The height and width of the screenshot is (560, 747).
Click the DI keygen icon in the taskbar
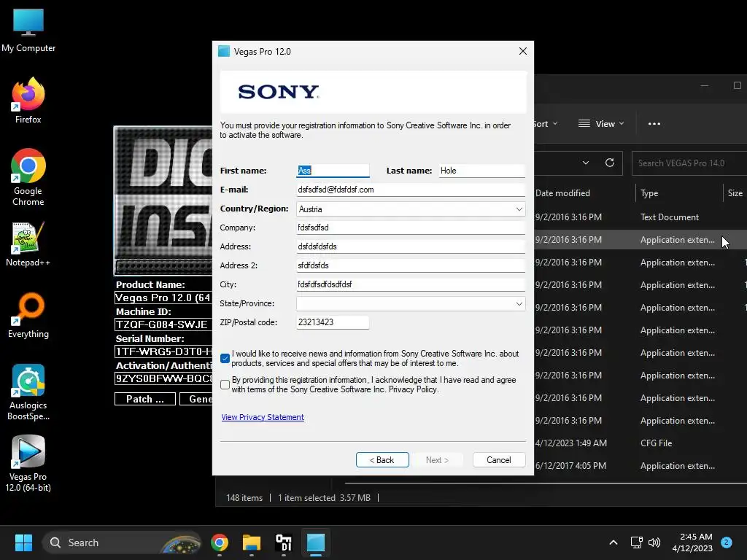(x=284, y=542)
